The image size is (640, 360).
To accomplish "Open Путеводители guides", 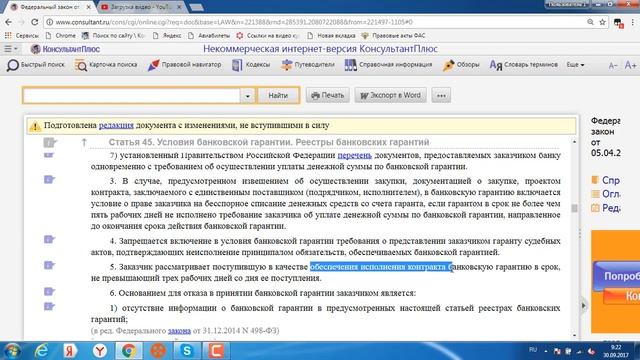I will 308,64.
